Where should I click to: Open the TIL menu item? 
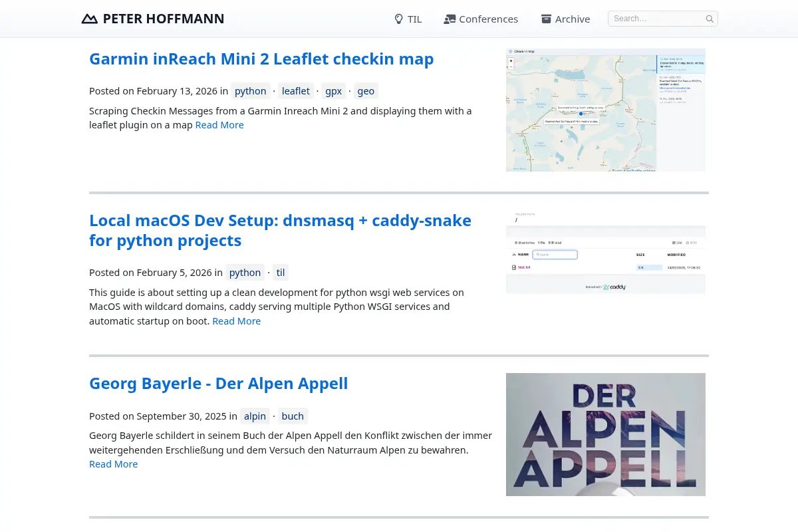[x=408, y=19]
